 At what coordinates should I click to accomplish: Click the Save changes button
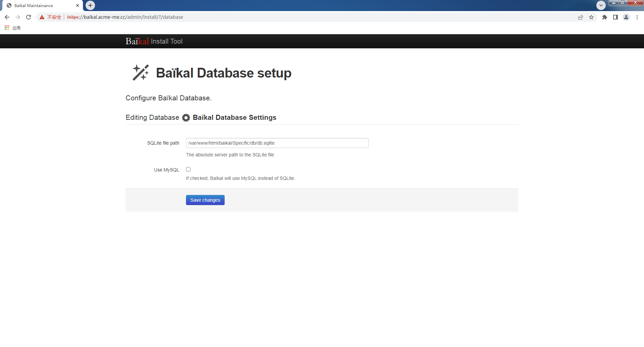tap(205, 200)
